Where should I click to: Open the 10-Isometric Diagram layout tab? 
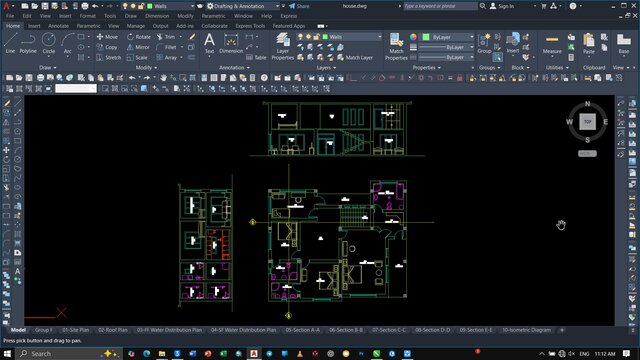[526, 330]
